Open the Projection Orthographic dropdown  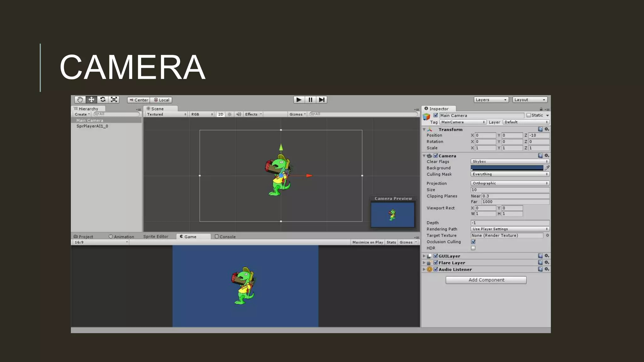click(x=510, y=183)
